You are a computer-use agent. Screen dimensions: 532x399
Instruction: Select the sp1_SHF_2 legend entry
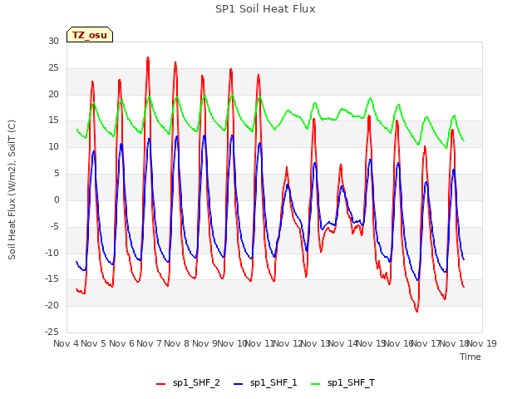tap(188, 382)
